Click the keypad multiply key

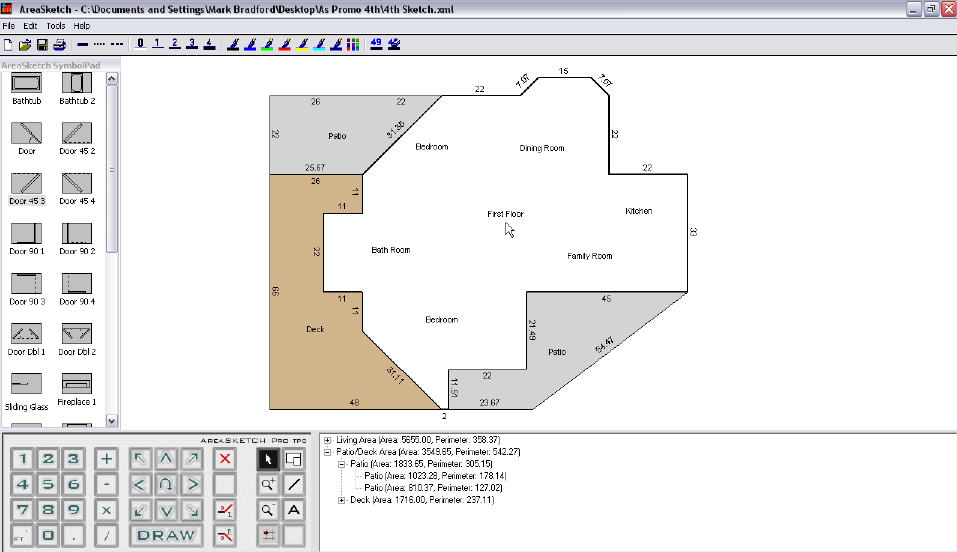tap(106, 510)
